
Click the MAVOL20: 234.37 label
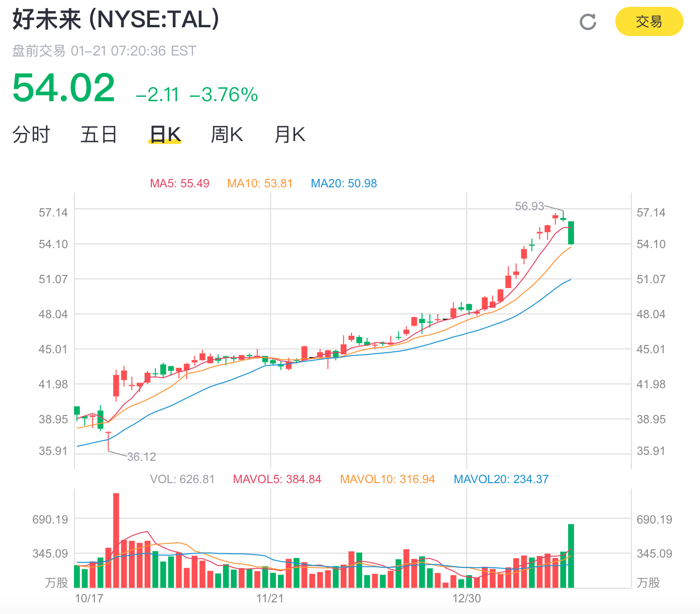501,479
